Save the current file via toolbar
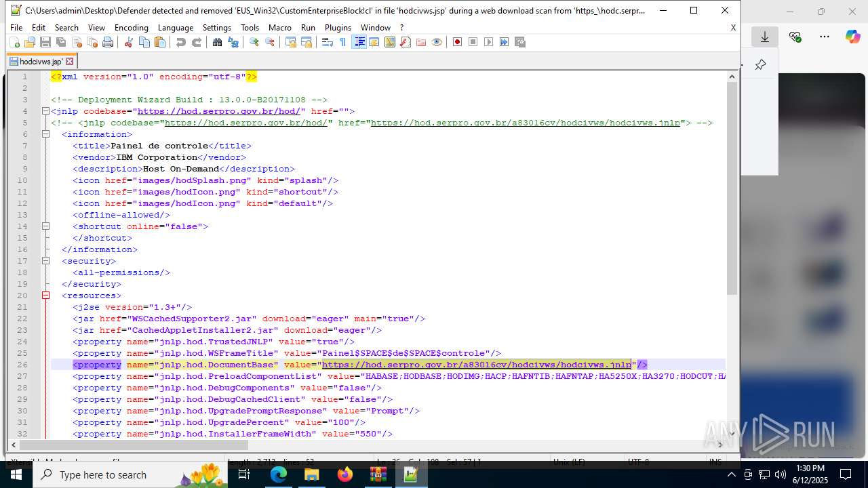Viewport: 868px width, 488px height. point(45,42)
